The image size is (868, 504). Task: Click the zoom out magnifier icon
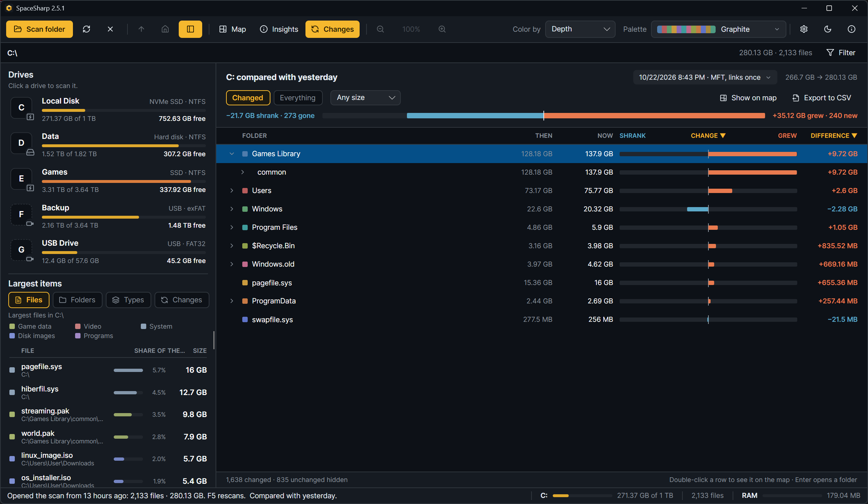click(x=380, y=29)
